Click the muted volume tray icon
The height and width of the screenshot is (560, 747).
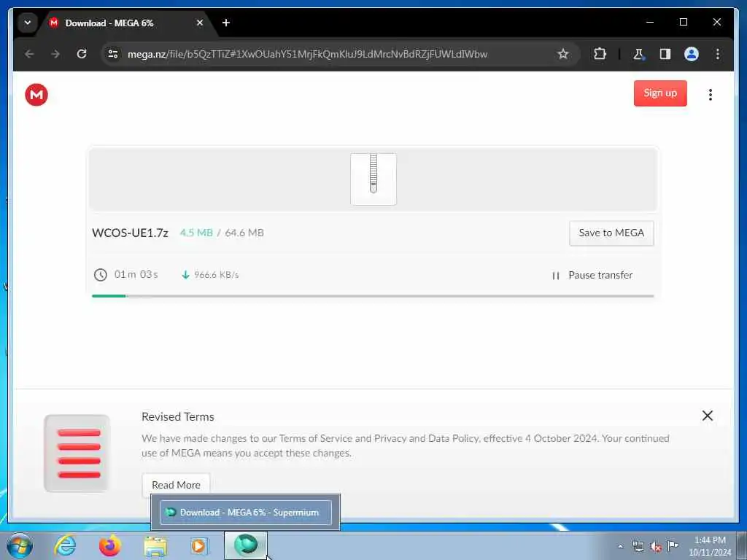click(656, 547)
